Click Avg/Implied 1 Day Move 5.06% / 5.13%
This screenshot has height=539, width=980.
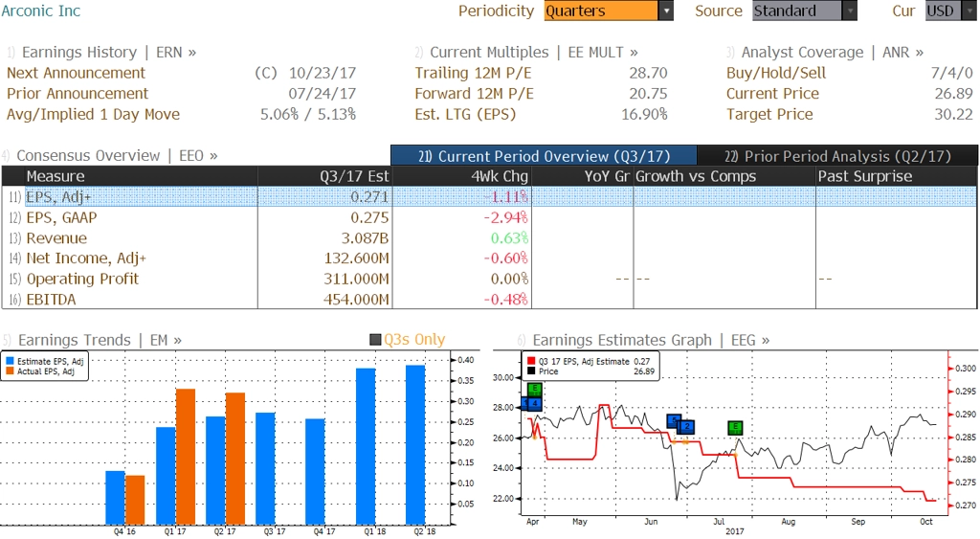pyautogui.click(x=308, y=115)
